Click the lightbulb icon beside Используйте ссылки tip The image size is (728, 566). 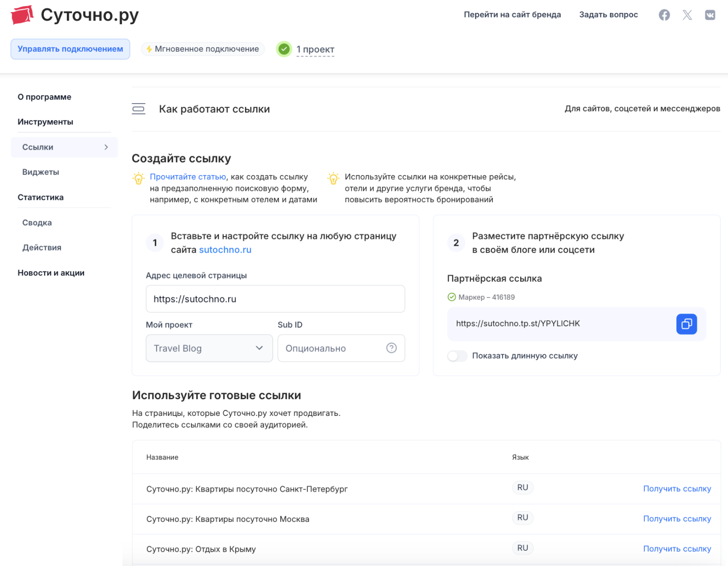[333, 178]
